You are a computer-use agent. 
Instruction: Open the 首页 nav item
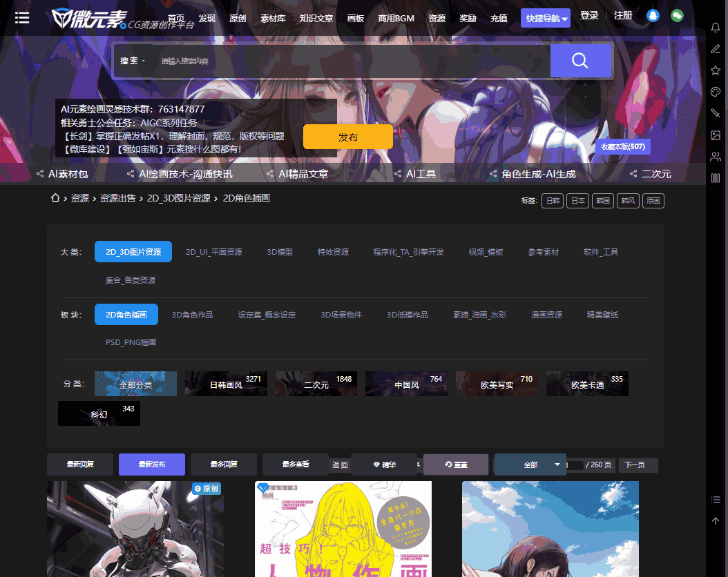(176, 18)
